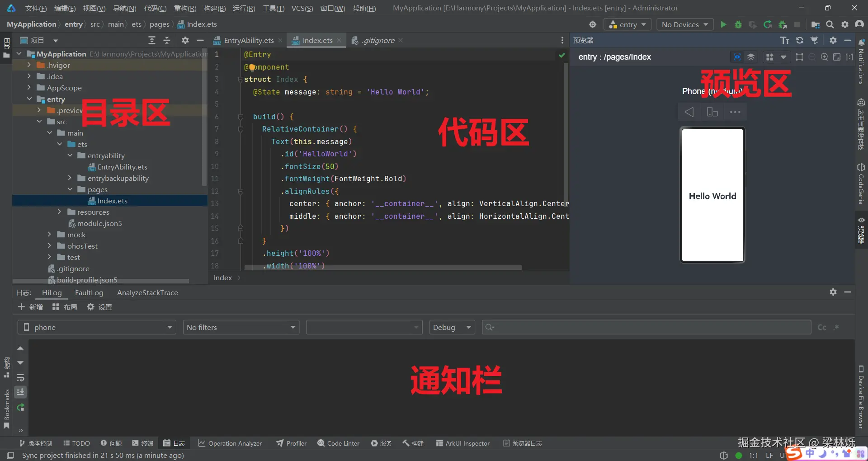Image resolution: width=868 pixels, height=461 pixels.
Task: Open the Code Linter tool
Action: coord(338,443)
